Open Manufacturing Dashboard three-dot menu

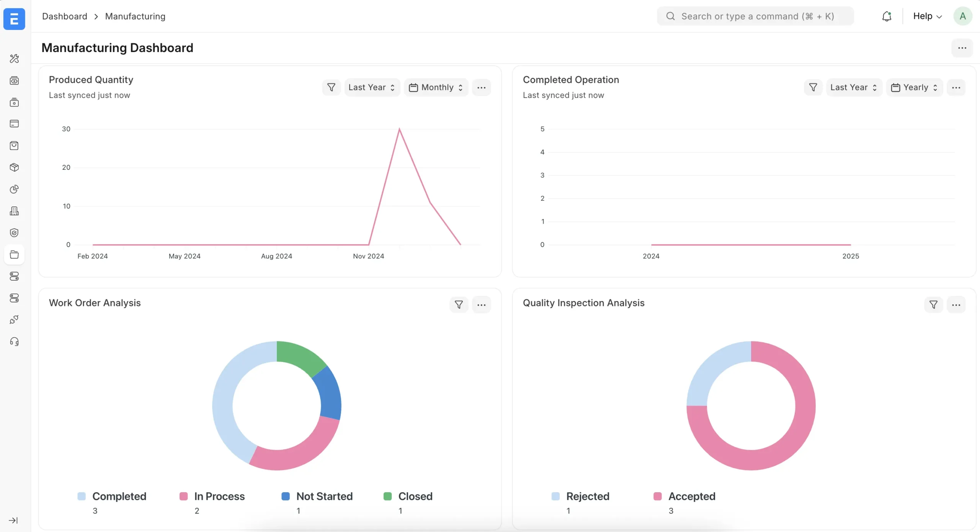pyautogui.click(x=962, y=48)
